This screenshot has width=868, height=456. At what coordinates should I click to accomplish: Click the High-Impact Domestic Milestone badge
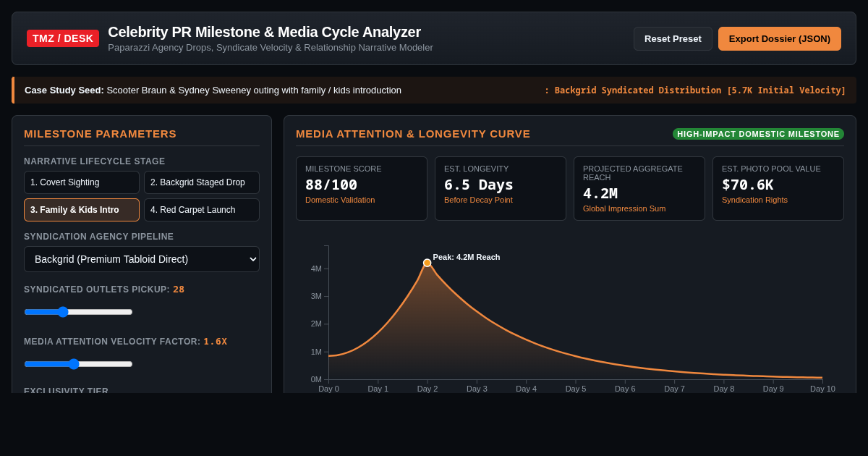tap(758, 134)
